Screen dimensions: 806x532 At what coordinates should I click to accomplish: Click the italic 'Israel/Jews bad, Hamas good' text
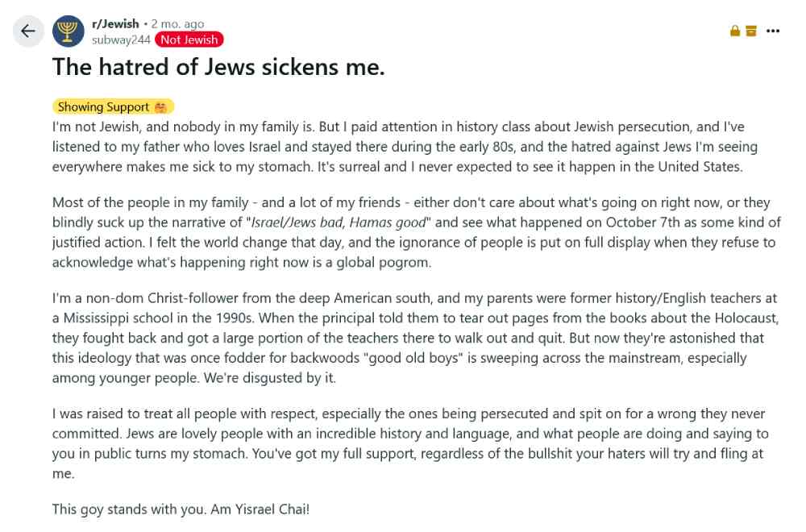[x=339, y=222]
